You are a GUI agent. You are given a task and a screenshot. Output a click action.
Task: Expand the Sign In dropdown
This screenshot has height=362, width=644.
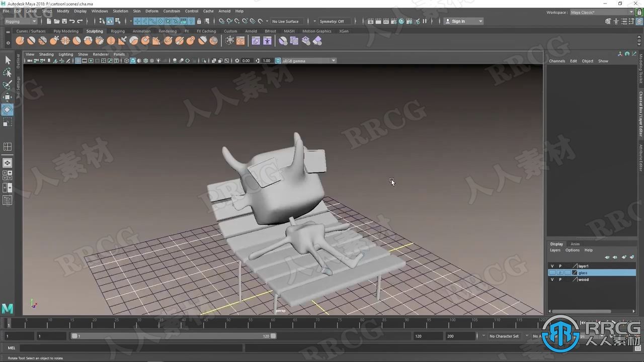(463, 21)
